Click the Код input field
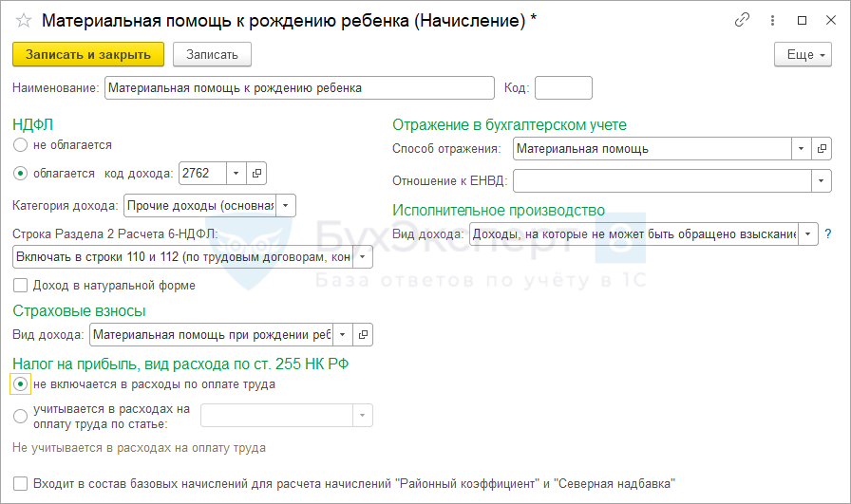The height and width of the screenshot is (504, 851). (563, 88)
